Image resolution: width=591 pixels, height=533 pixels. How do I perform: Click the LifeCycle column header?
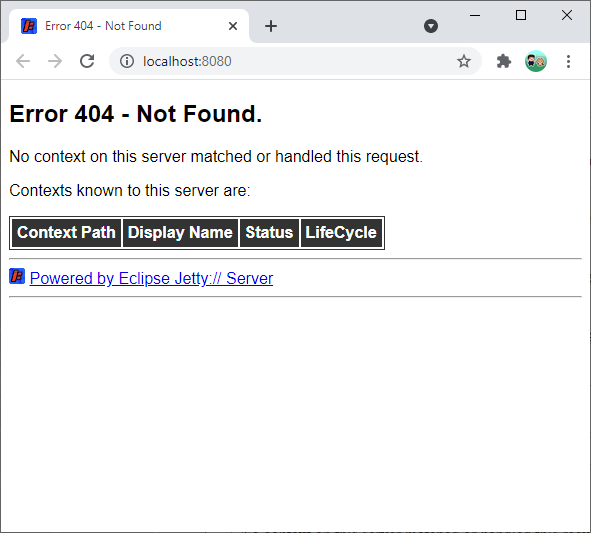point(341,233)
